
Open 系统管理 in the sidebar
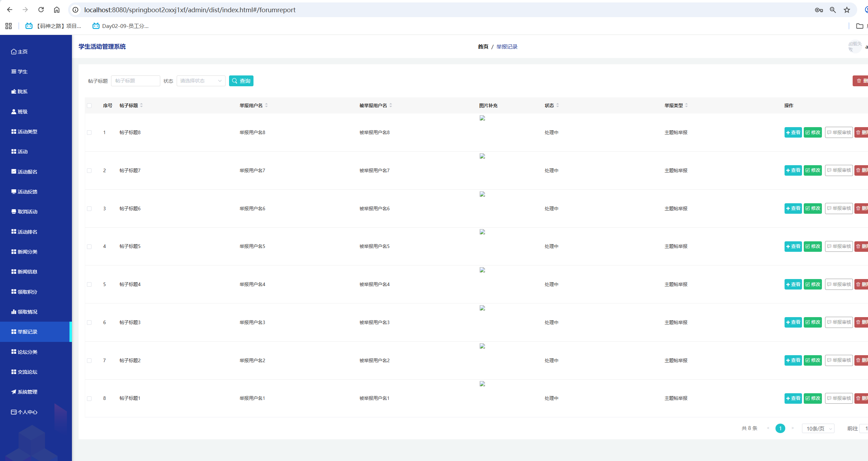point(27,392)
